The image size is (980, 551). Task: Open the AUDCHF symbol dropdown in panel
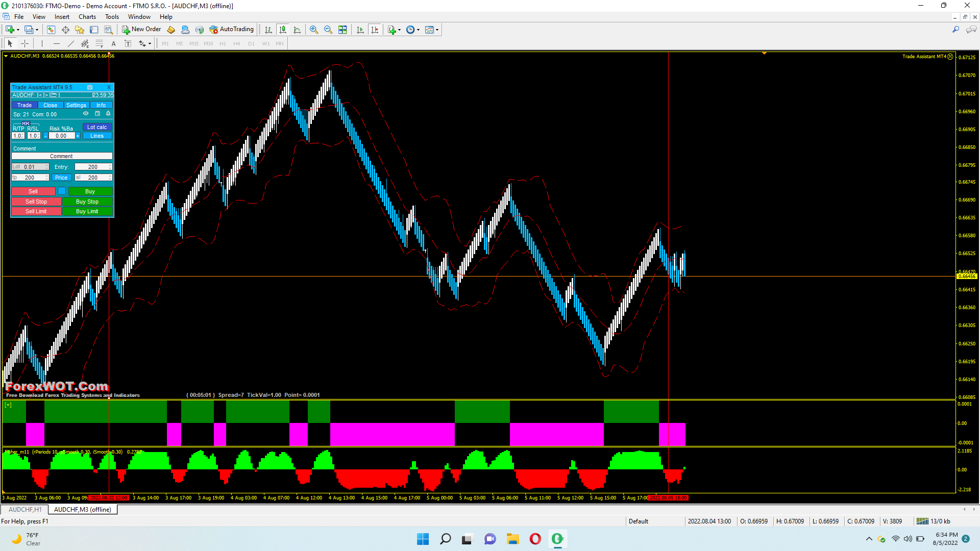pyautogui.click(x=23, y=95)
